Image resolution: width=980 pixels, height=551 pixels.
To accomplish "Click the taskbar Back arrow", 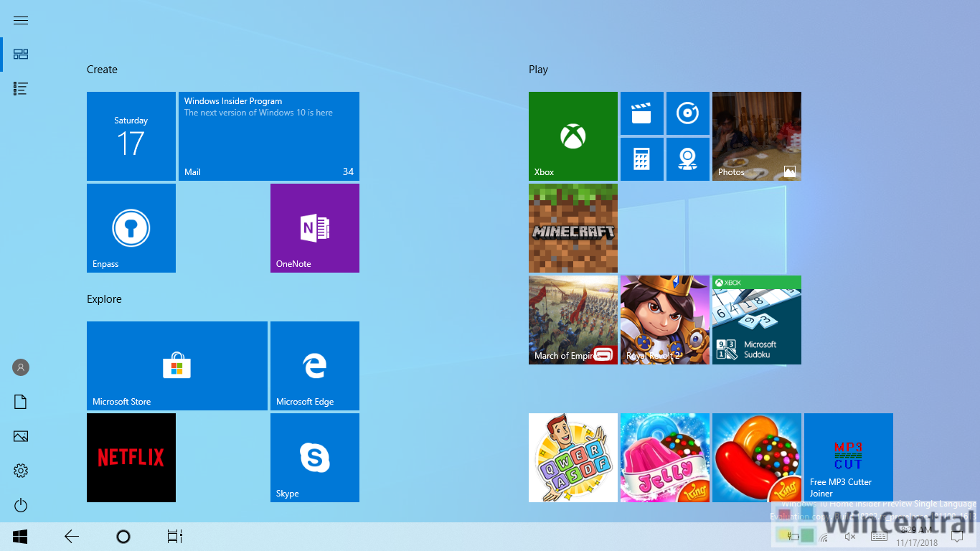I will point(72,537).
